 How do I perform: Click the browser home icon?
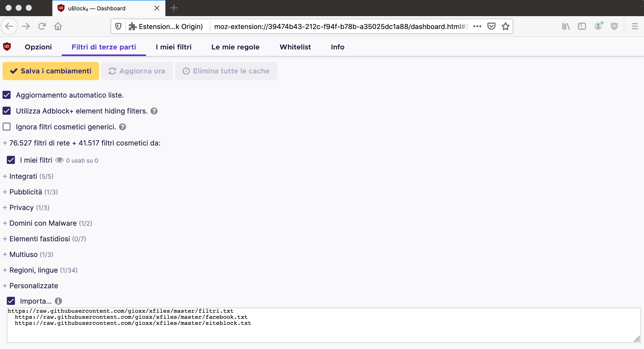click(58, 26)
